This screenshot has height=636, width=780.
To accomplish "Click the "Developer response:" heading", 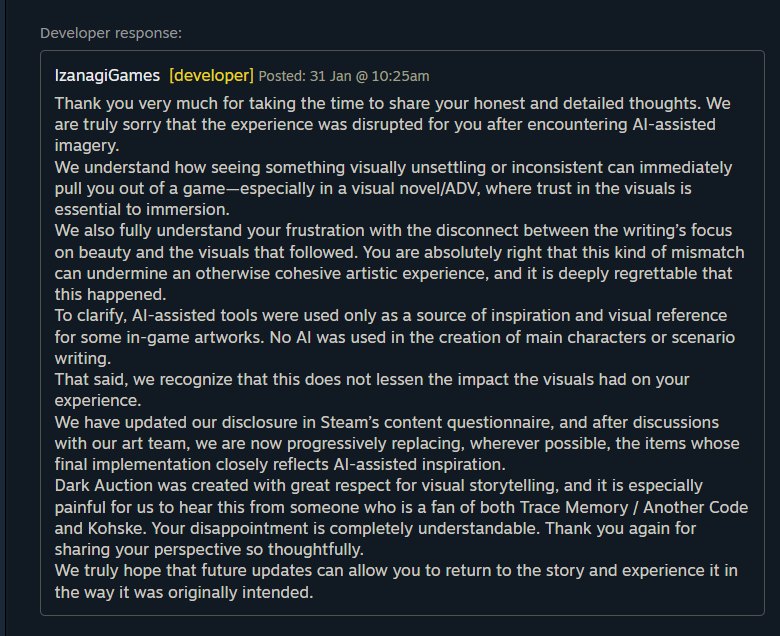I will coord(111,32).
